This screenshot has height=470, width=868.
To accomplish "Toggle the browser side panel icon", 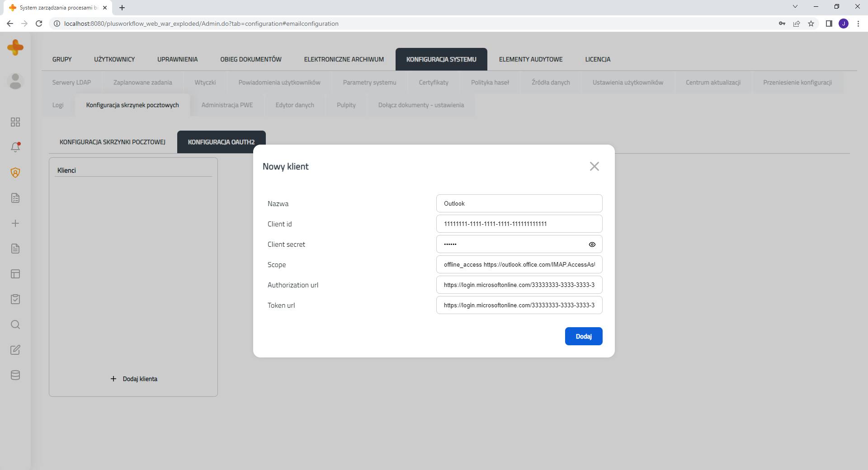I will point(829,23).
